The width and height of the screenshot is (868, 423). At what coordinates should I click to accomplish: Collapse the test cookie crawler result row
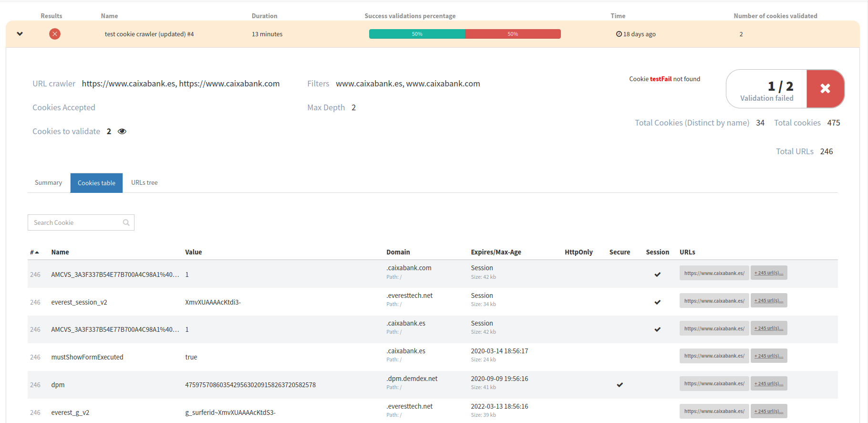click(20, 34)
